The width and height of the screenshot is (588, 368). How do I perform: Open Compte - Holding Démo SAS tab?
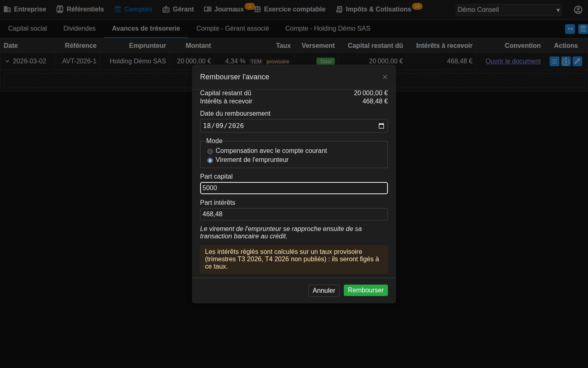point(327,29)
